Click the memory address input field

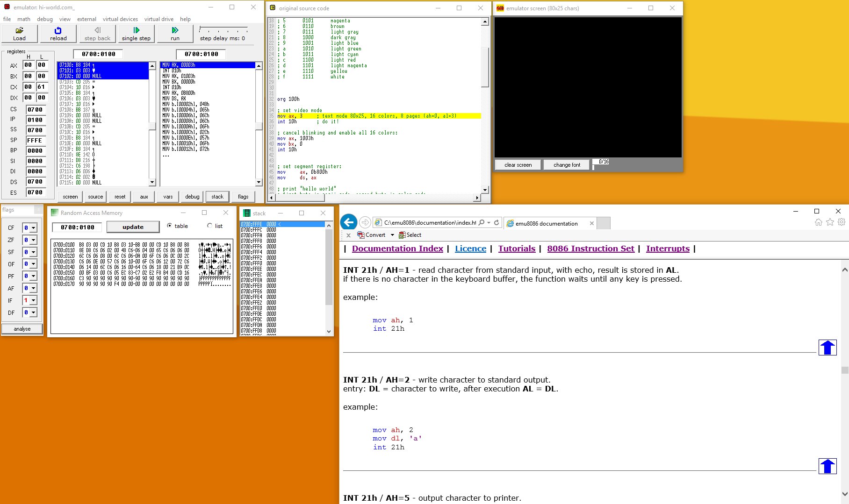click(78, 227)
